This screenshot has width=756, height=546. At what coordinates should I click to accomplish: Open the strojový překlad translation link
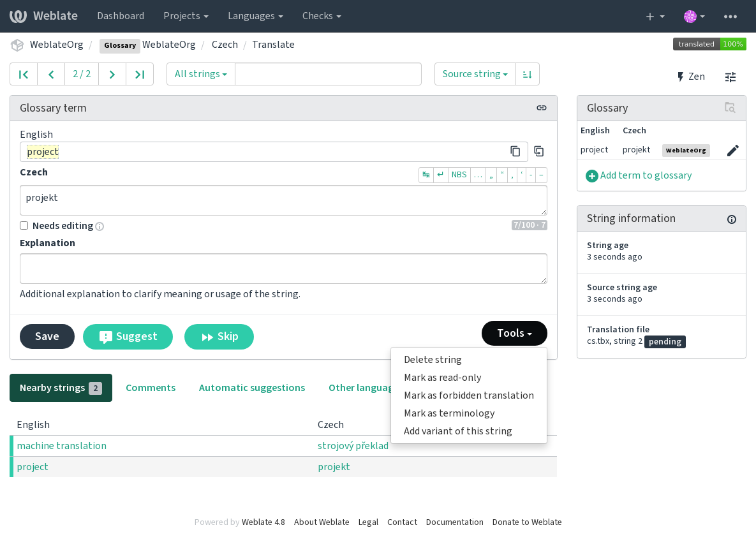(353, 446)
